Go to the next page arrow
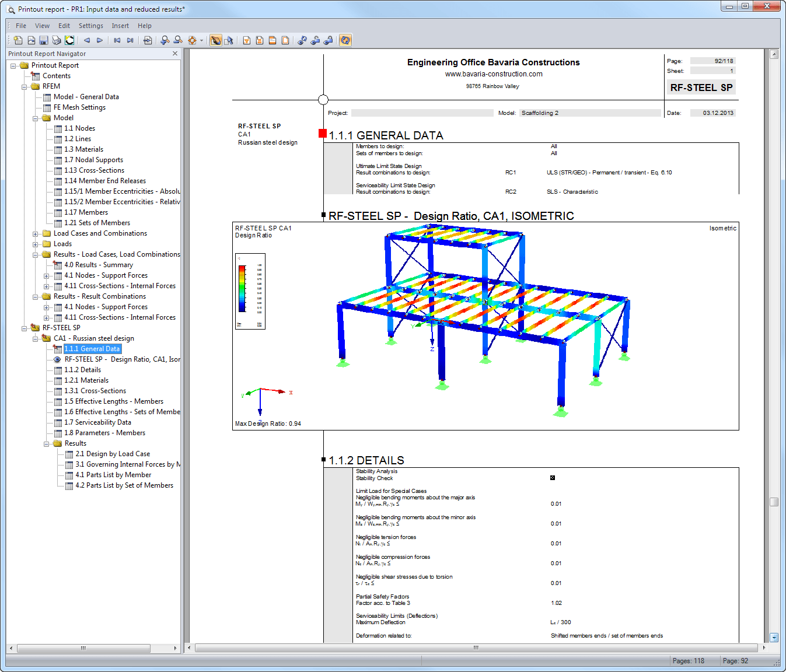 click(100, 40)
